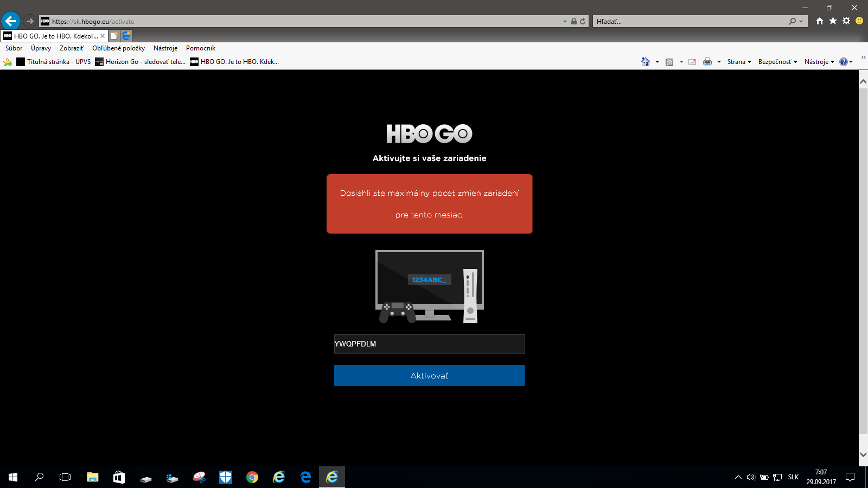Open the Obľúbené položky menu
Viewport: 868px width, 488px height.
click(118, 48)
